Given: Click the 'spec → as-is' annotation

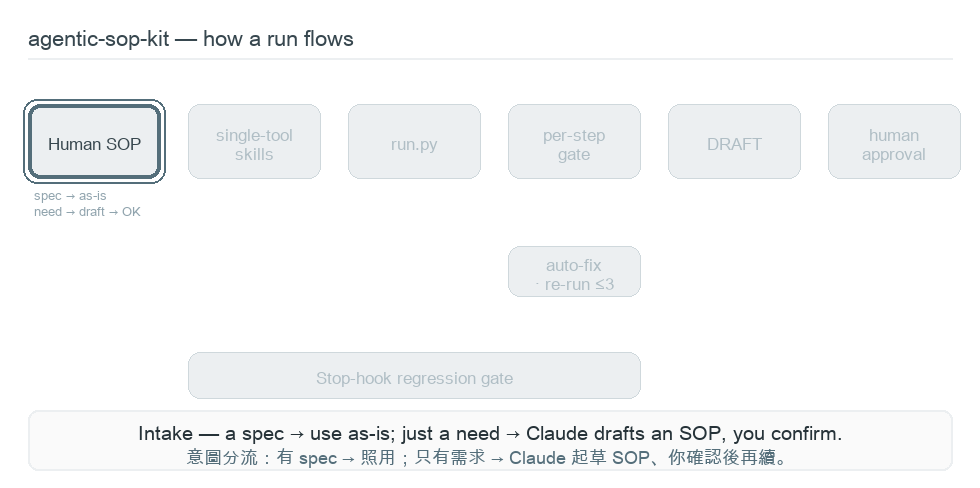Looking at the screenshot, I should (70, 196).
